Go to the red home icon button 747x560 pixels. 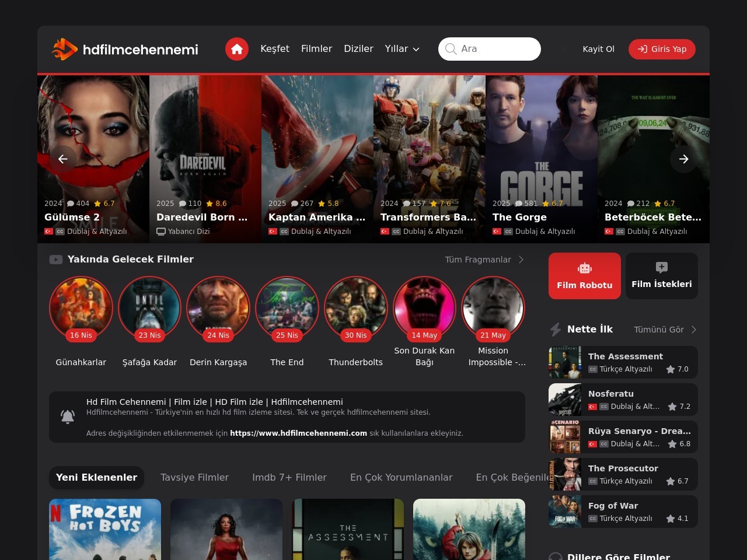(237, 49)
